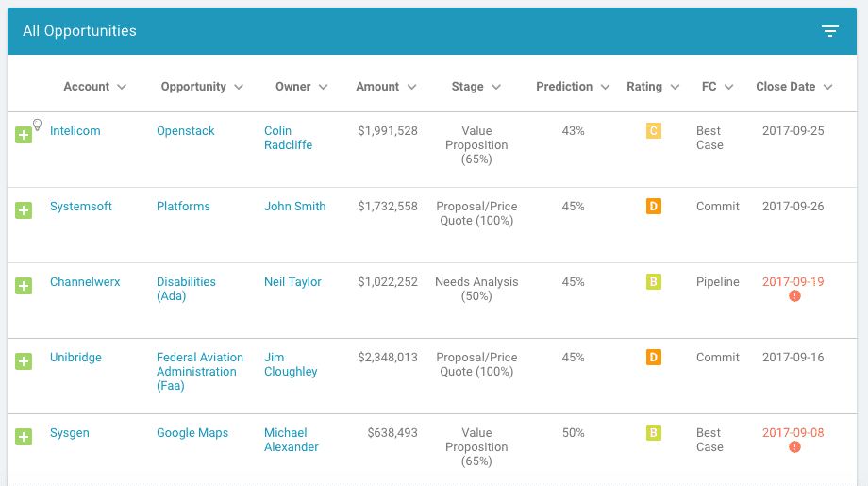This screenshot has height=486, width=868.
Task: Click the red overdue alert under 2017-09-08
Action: pyautogui.click(x=794, y=446)
